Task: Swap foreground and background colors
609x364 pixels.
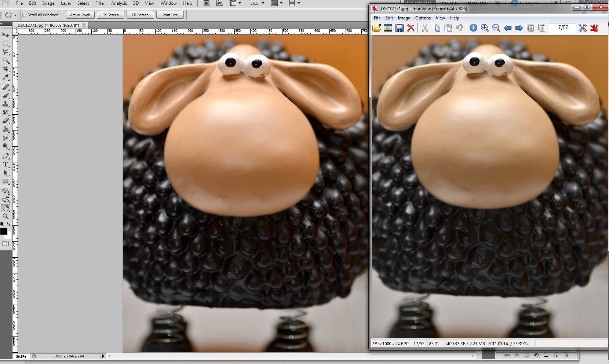Action: pos(8,224)
